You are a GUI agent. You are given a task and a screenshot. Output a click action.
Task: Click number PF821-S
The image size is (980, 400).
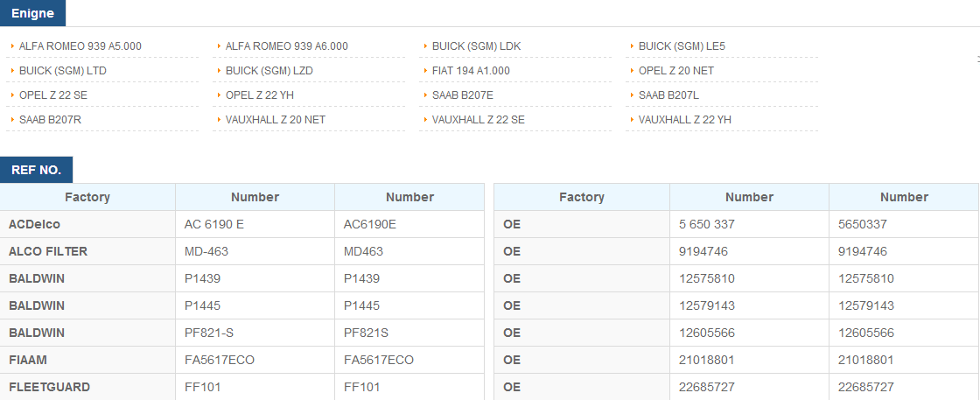[209, 333]
